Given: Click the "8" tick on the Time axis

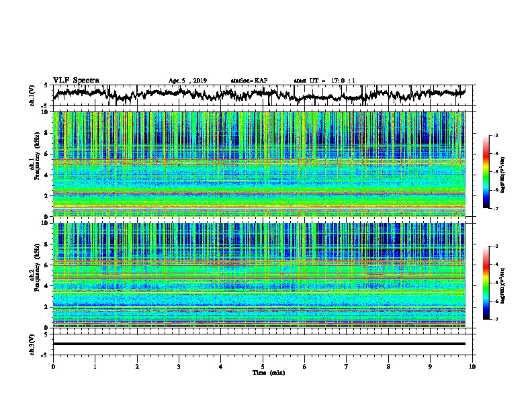Looking at the screenshot, I should tap(388, 367).
